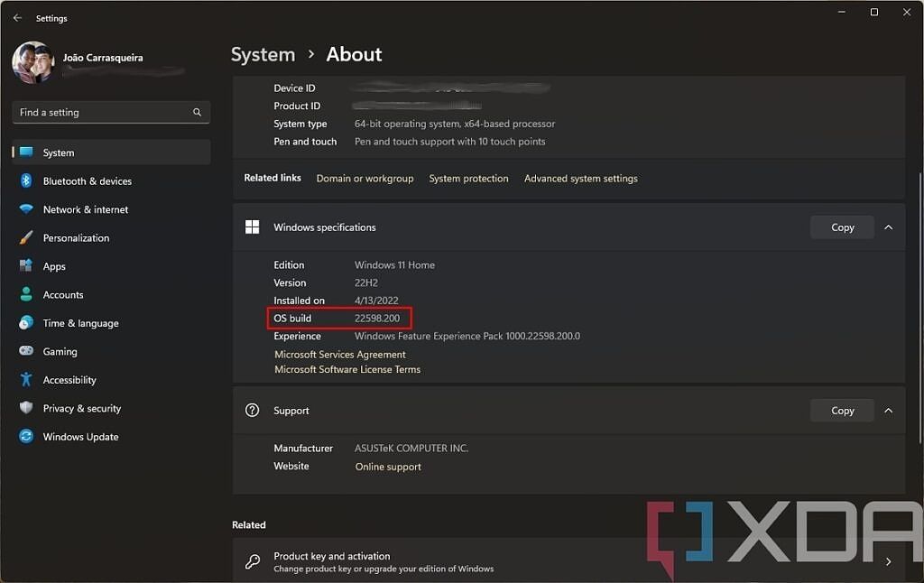Viewport: 924px width, 583px height.
Task: Collapse the Support section
Action: pos(889,411)
